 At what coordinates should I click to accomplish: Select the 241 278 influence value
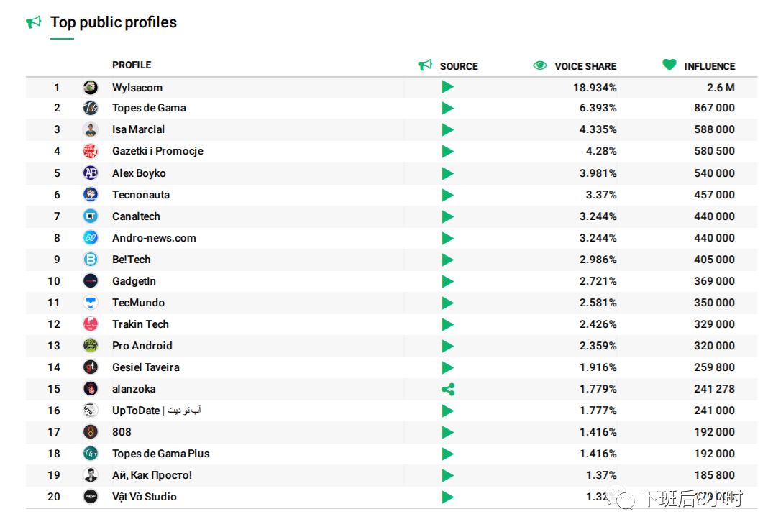coord(714,388)
